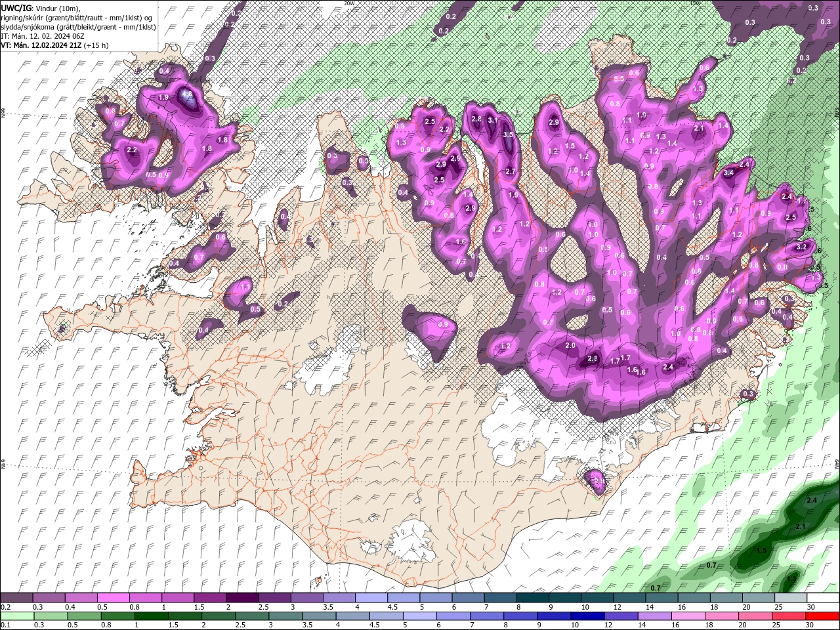Click the '15W' longitude label at the top edge
The width and height of the screenshot is (840, 630).
[696, 3]
